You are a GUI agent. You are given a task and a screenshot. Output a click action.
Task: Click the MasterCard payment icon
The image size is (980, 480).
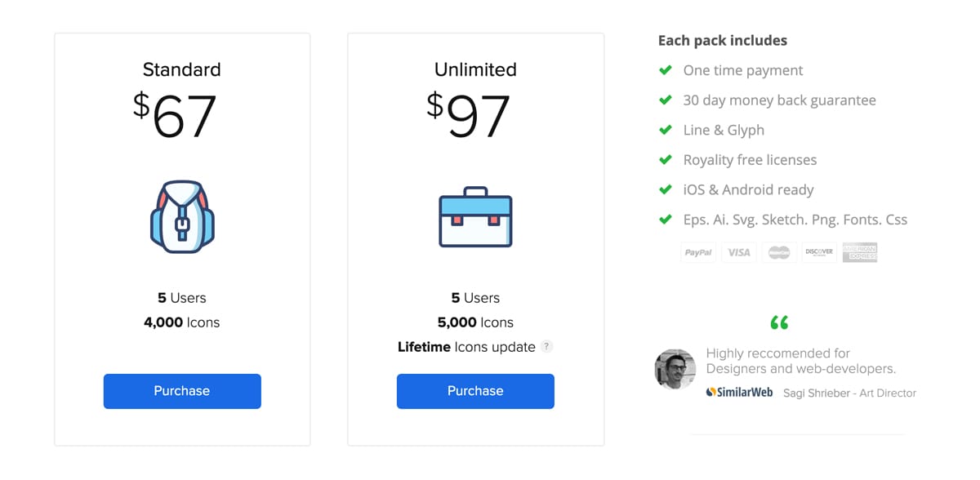click(779, 252)
